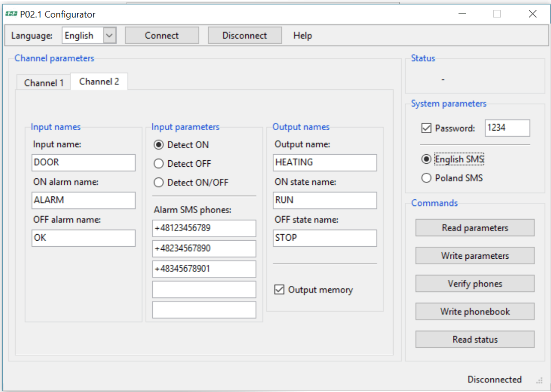551x392 pixels.
Task: Click the Commands group title
Action: coord(434,203)
